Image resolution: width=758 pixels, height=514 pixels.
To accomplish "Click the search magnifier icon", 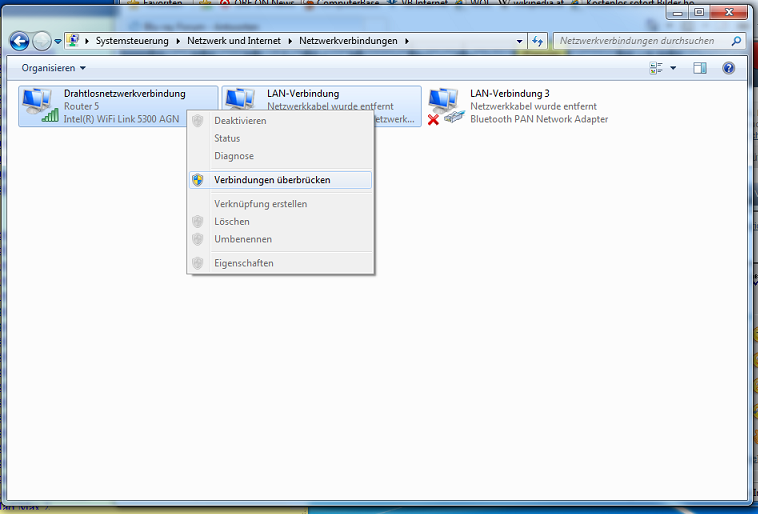I will point(736,41).
